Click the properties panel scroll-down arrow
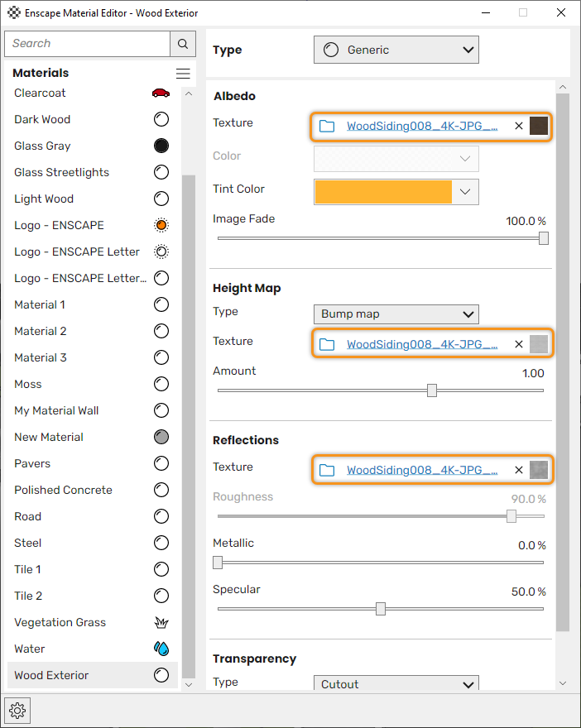 coord(563,683)
